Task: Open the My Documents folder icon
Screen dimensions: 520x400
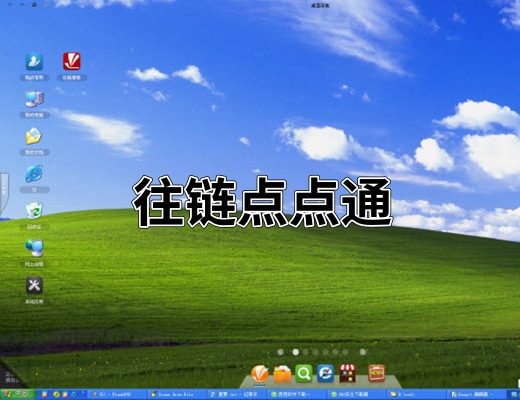Action: 34,136
